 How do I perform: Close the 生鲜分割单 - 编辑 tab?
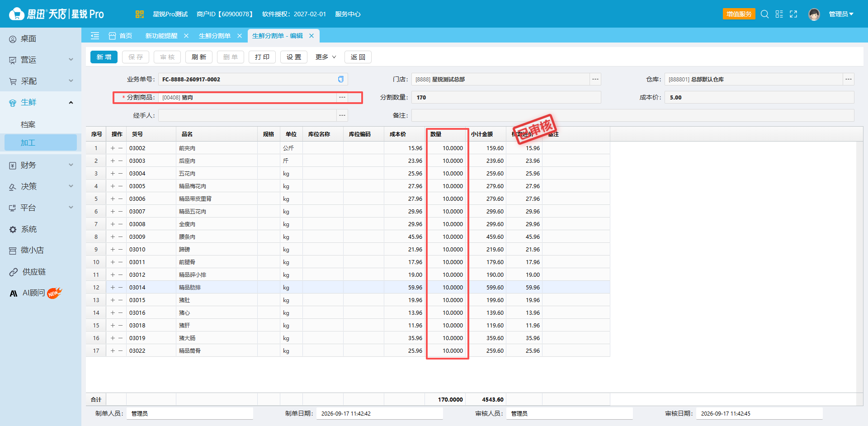[x=311, y=36]
